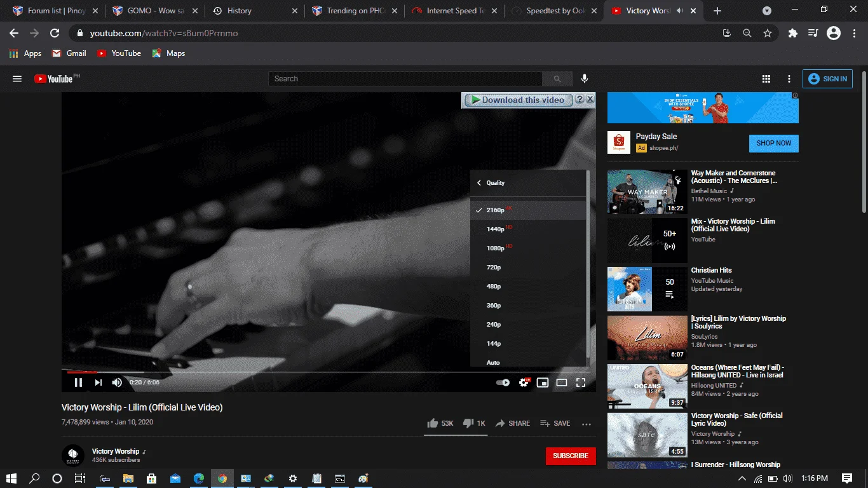This screenshot has width=868, height=488.
Task: Open Oceans Hillsong UNITED video thumbnail
Action: coord(648,386)
